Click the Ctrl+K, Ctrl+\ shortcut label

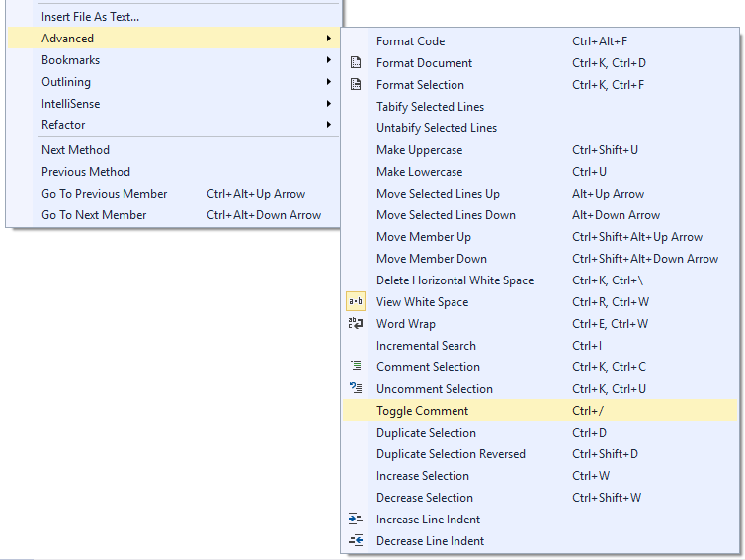[x=608, y=280]
